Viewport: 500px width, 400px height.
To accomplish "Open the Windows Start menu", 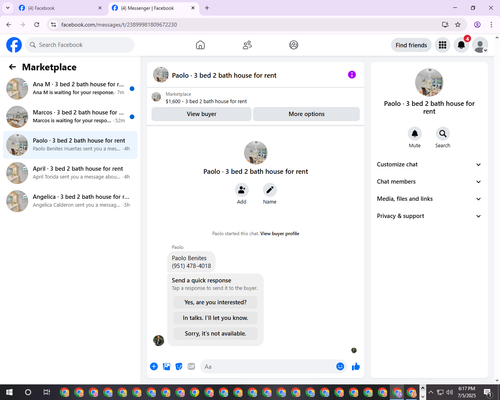I will (9, 392).
